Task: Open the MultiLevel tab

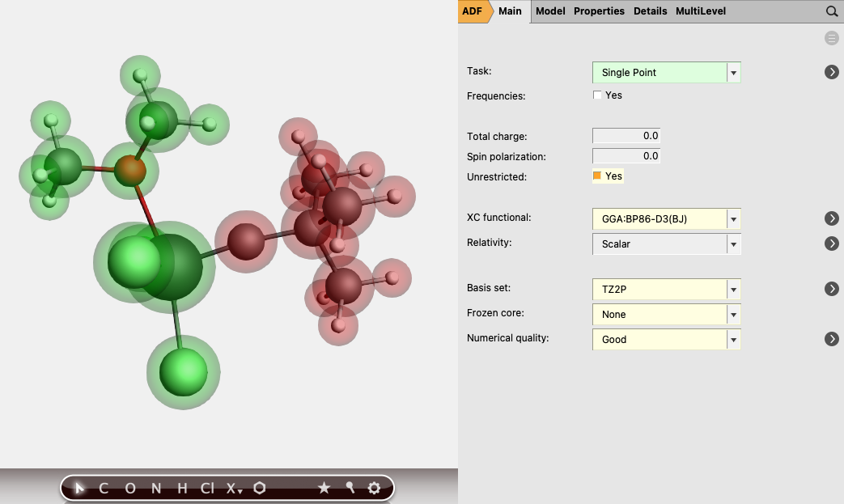Action: 700,11
